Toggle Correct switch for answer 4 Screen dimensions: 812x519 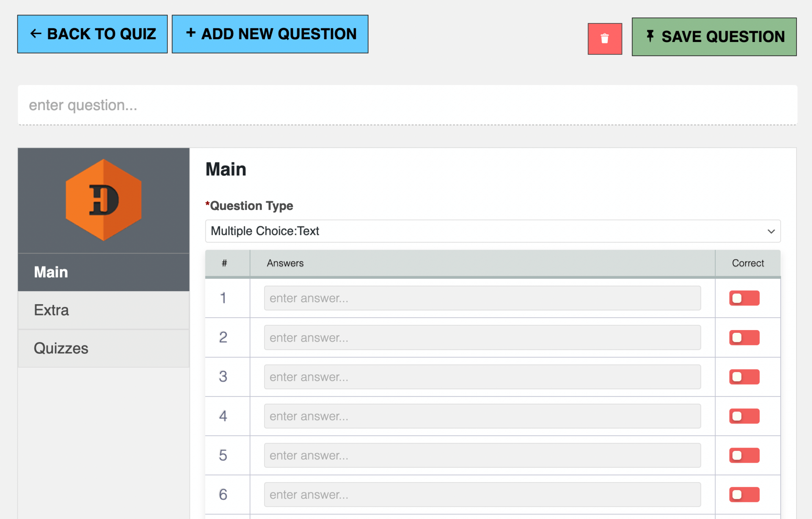[744, 416]
